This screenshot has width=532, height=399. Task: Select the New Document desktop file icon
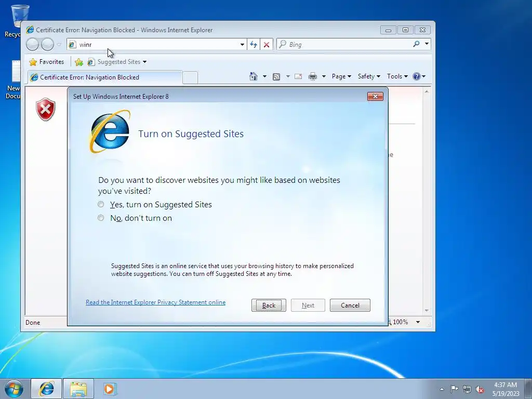click(x=13, y=79)
